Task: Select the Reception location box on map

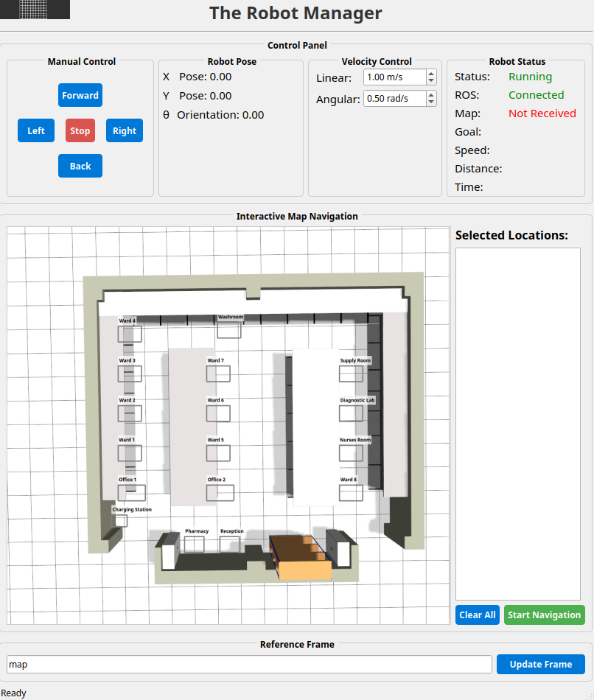Action: point(230,544)
